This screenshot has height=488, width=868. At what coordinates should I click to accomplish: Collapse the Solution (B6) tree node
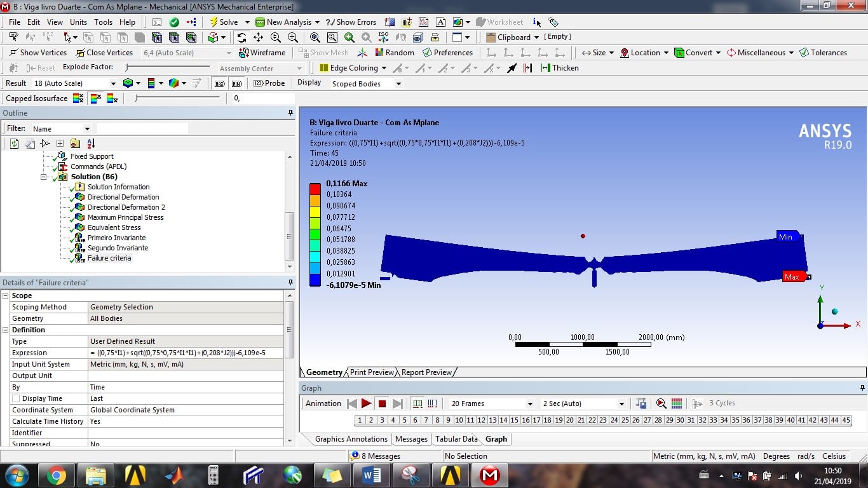tap(44, 177)
